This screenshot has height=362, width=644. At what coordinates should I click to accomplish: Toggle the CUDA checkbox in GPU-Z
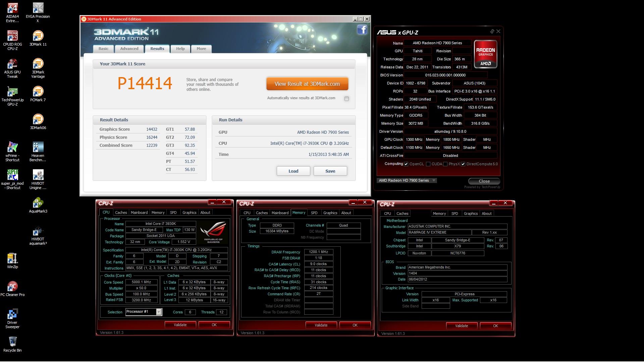coord(428,164)
